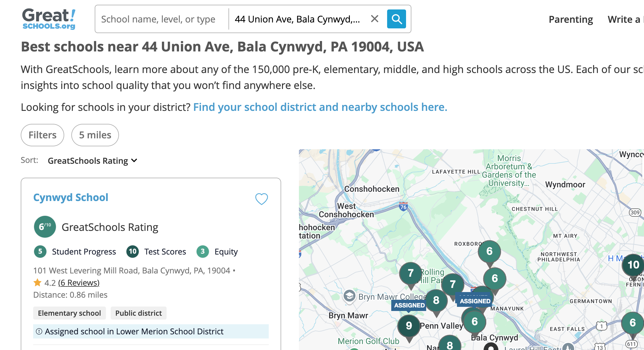Click the blue search magnifier button
The height and width of the screenshot is (350, 644).
coord(396,19)
